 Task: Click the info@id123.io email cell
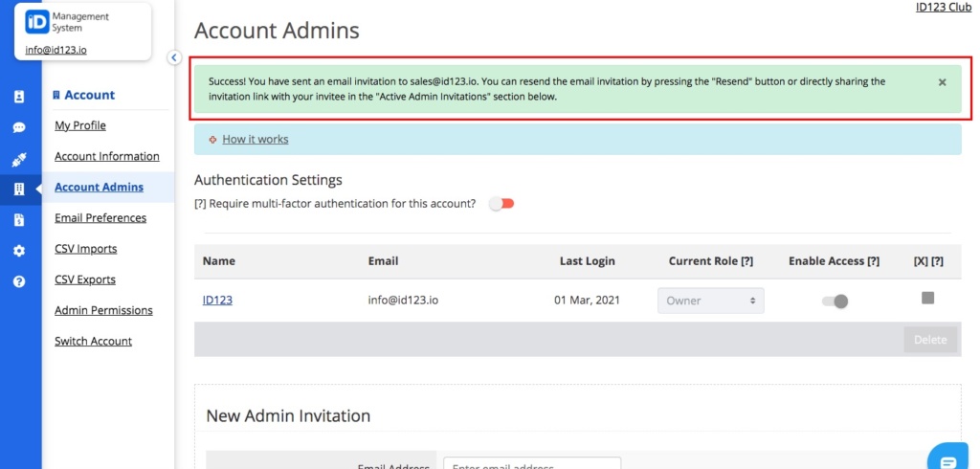click(x=403, y=301)
